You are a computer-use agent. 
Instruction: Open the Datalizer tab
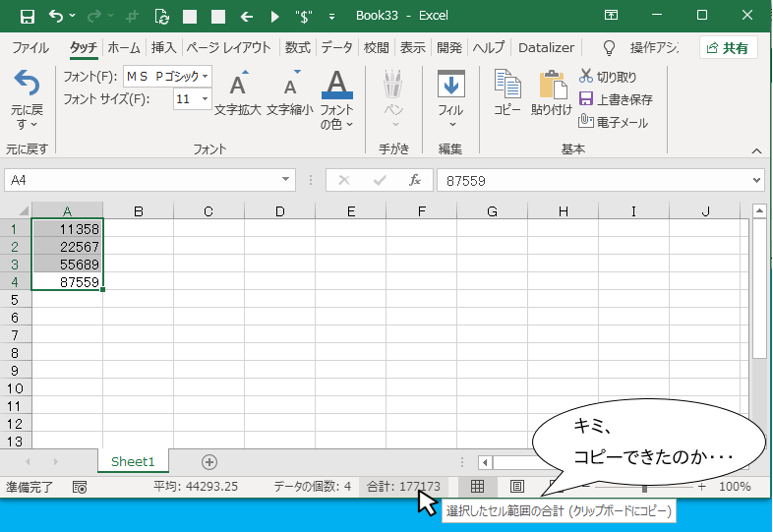546,48
